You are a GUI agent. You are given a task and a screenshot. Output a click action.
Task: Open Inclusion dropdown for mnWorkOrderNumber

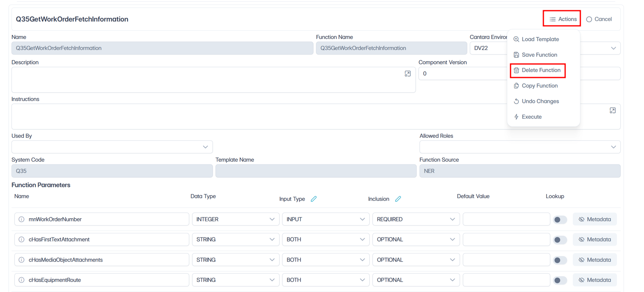coord(416,219)
